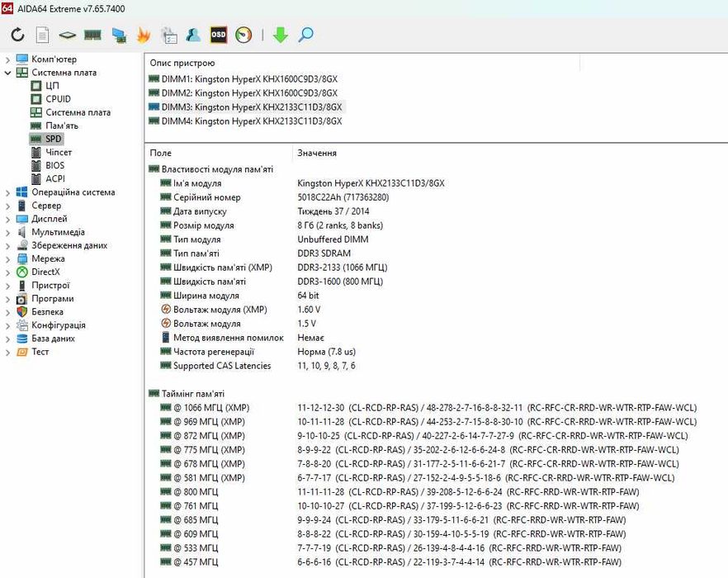Open the Report page icon
The image size is (728, 578).
42,35
